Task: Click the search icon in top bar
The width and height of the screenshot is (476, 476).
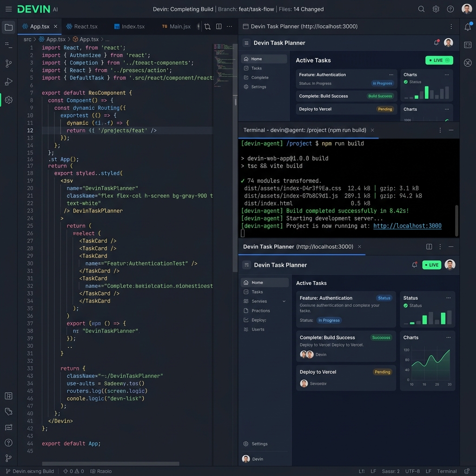Action: 421,9
